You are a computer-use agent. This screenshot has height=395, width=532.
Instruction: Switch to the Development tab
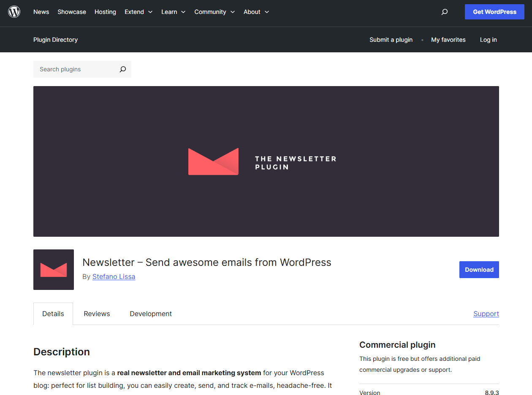point(151,314)
